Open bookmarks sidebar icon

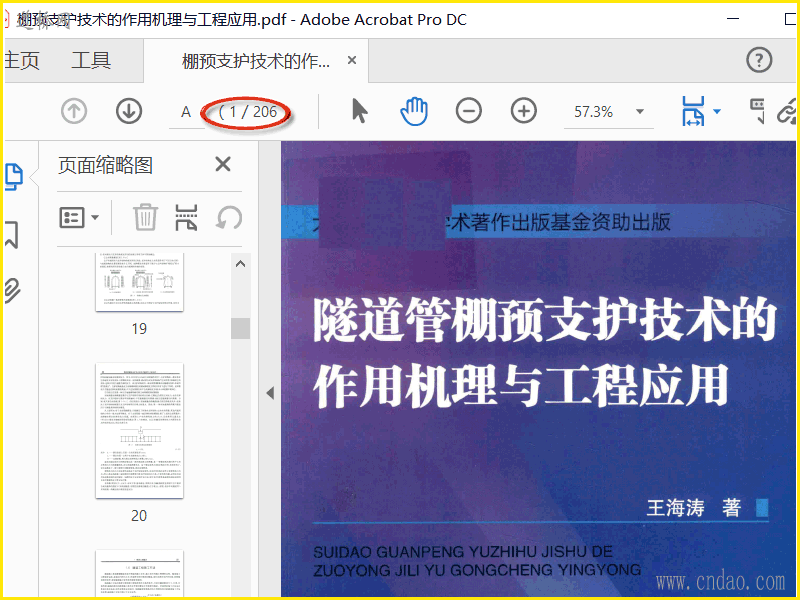point(12,235)
